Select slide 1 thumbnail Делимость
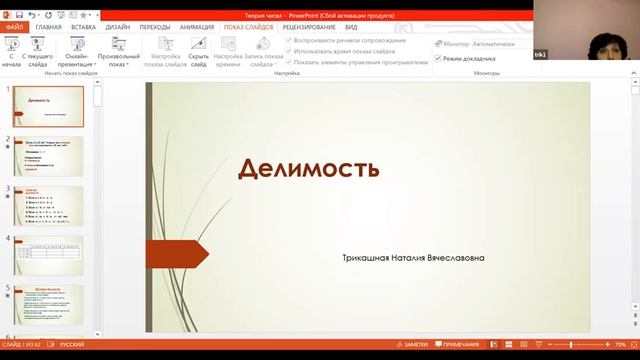The height and width of the screenshot is (360, 640). coord(48,106)
